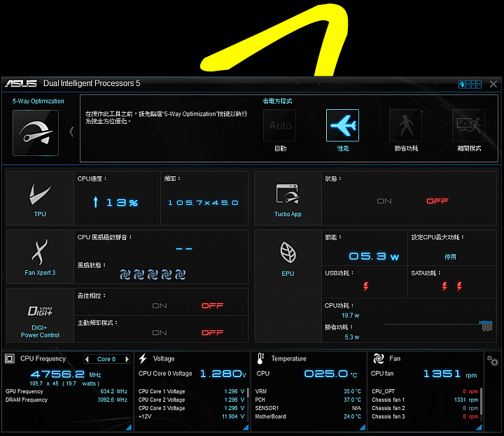504x436 pixels.
Task: Turn active frequency mode OFF
Action: point(213,333)
